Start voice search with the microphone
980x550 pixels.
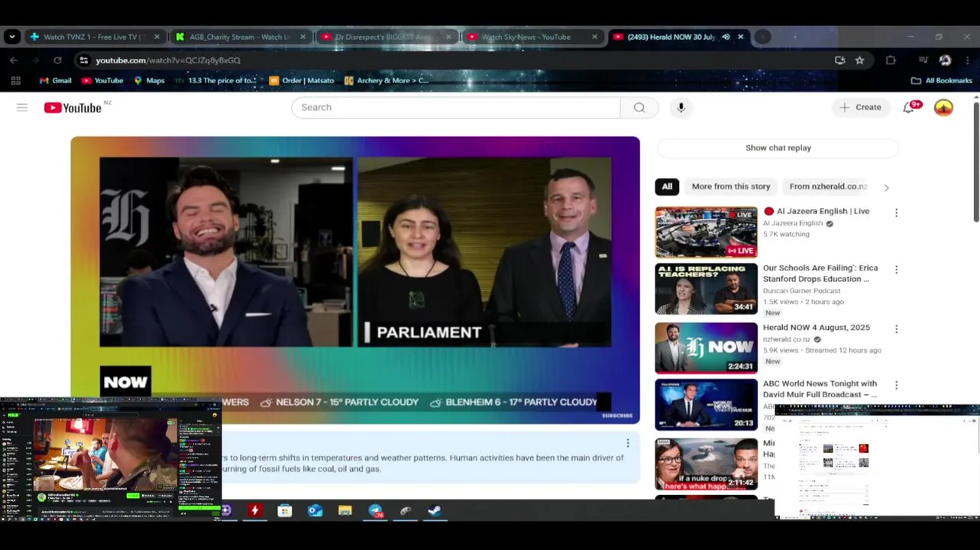coord(681,108)
